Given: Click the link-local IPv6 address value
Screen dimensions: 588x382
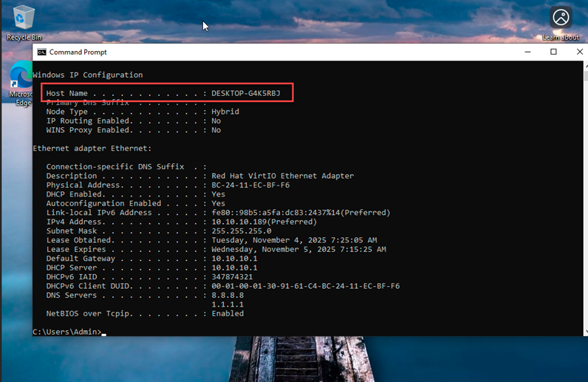Looking at the screenshot, I should coord(301,213).
